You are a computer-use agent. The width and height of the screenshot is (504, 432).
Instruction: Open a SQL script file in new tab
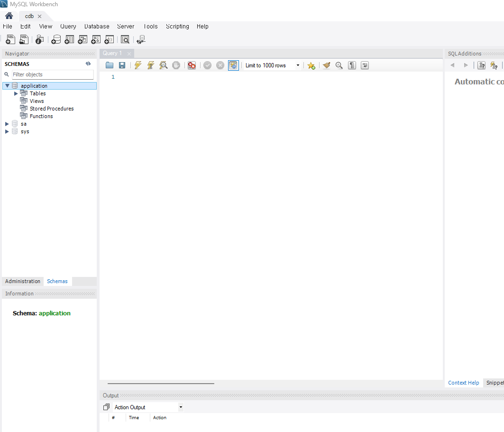pyautogui.click(x=24, y=39)
